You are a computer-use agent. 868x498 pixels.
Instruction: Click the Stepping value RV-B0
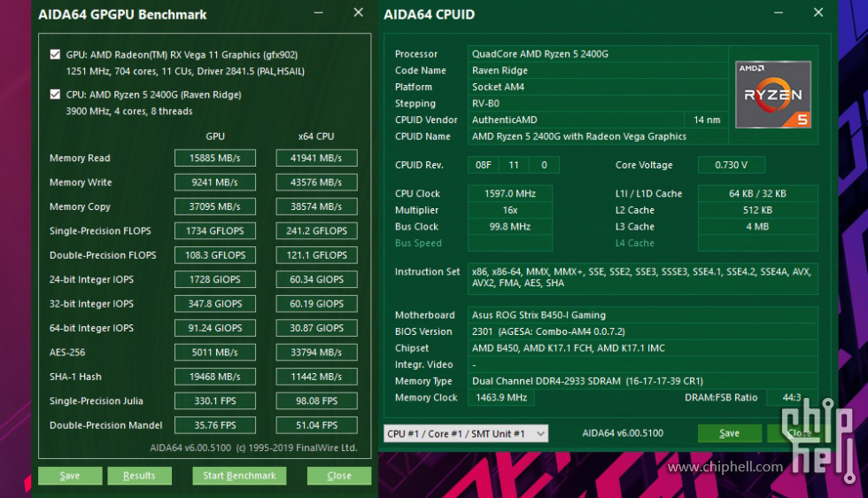[x=598, y=104]
